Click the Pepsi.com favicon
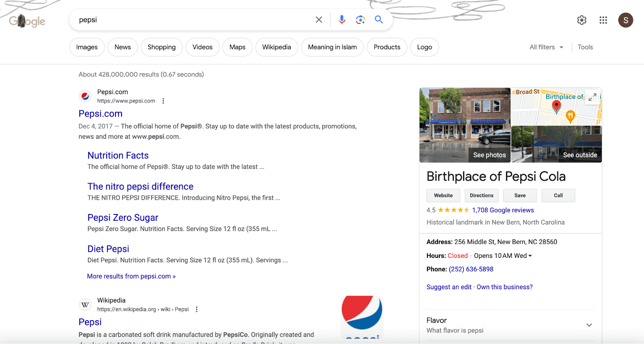The width and height of the screenshot is (644, 344). point(85,96)
